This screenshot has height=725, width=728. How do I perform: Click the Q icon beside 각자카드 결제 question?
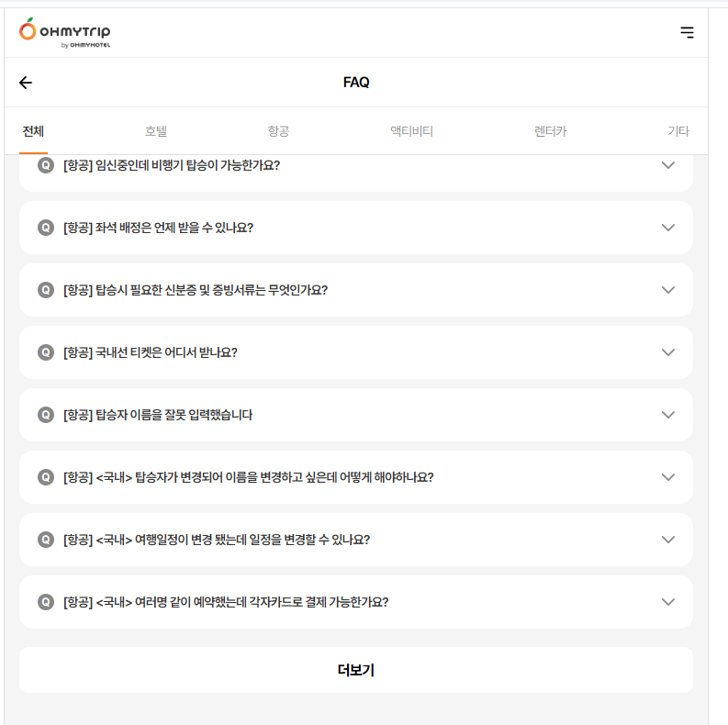[46, 602]
